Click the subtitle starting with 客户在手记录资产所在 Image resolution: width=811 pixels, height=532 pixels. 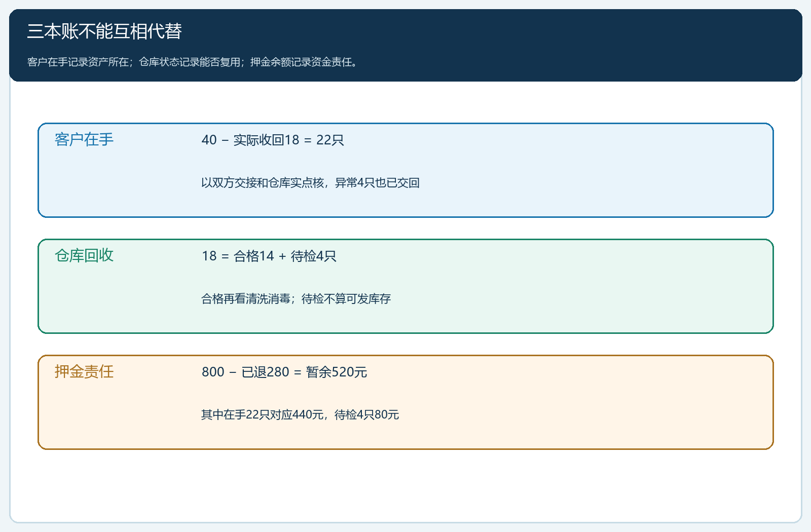click(194, 62)
